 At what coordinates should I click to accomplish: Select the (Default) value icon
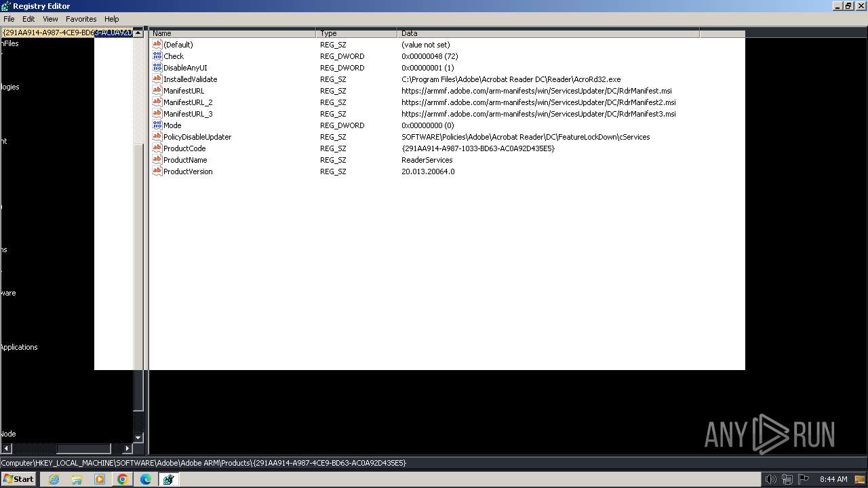pyautogui.click(x=157, y=45)
